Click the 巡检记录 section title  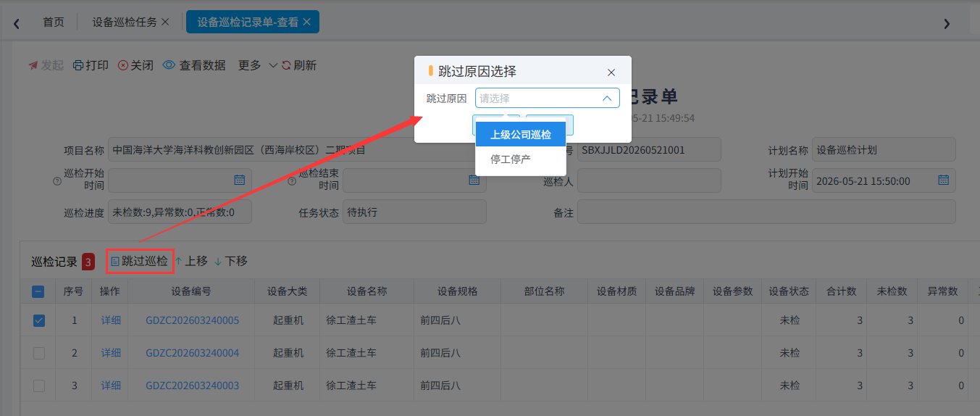pyautogui.click(x=54, y=262)
